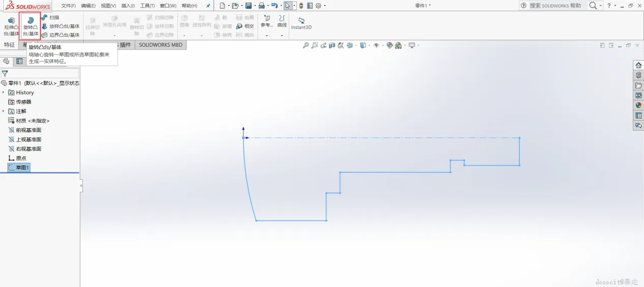The height and width of the screenshot is (287, 644).
Task: Choose the 边界凸台/基体 boundary boss tool
Action: point(60,35)
